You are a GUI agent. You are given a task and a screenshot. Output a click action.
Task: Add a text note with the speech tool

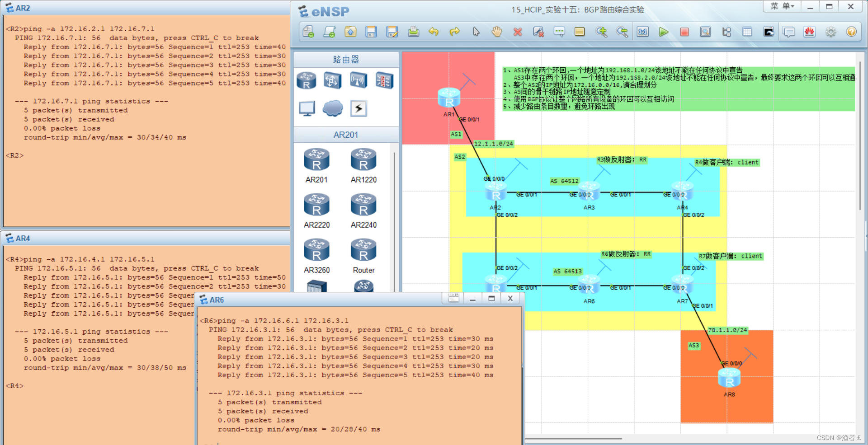click(x=559, y=32)
